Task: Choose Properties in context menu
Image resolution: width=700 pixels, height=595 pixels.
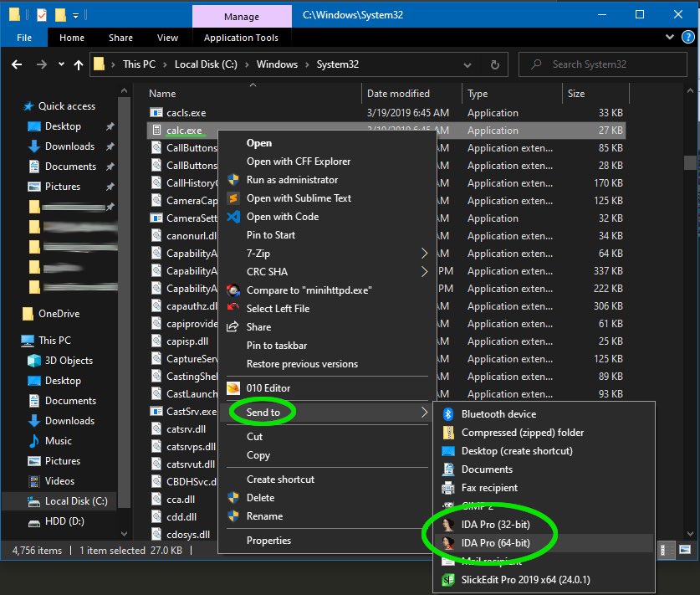Action: (268, 541)
